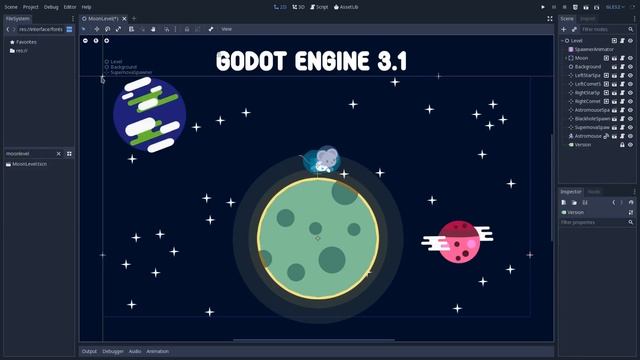Click the zoom reset button
The image size is (640, 360).
tap(96, 40)
